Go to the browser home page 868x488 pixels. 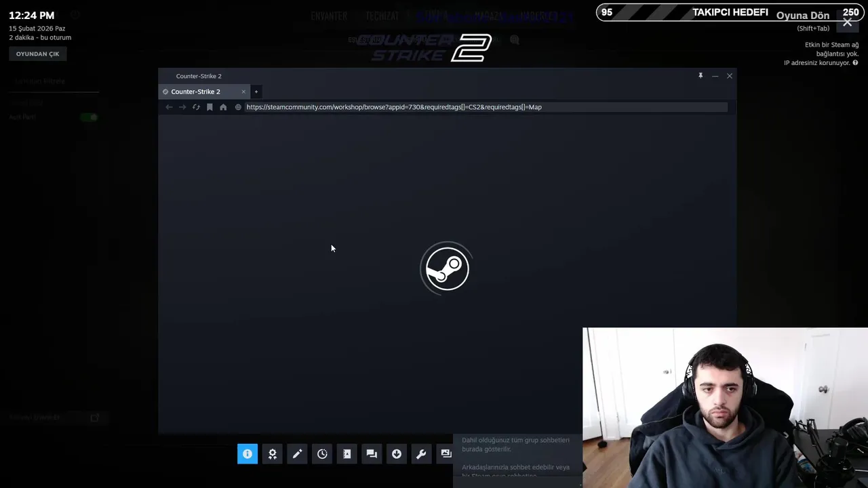click(x=223, y=107)
